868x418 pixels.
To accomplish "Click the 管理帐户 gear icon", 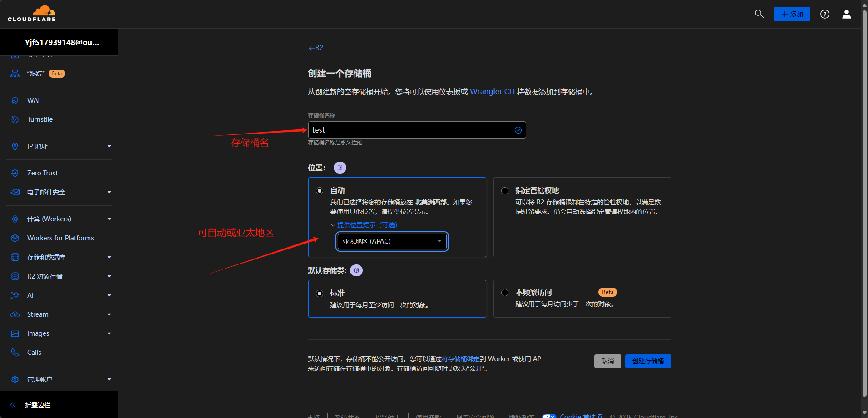I will (x=15, y=379).
